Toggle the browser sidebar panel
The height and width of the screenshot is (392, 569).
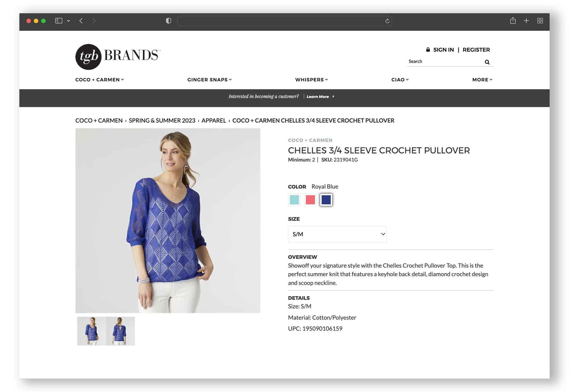coord(59,21)
